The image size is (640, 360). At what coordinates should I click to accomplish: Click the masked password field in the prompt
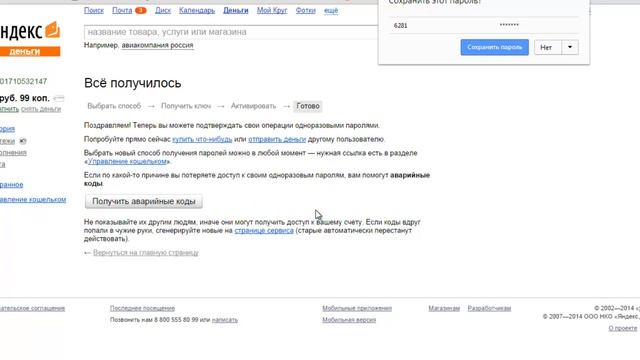509,25
